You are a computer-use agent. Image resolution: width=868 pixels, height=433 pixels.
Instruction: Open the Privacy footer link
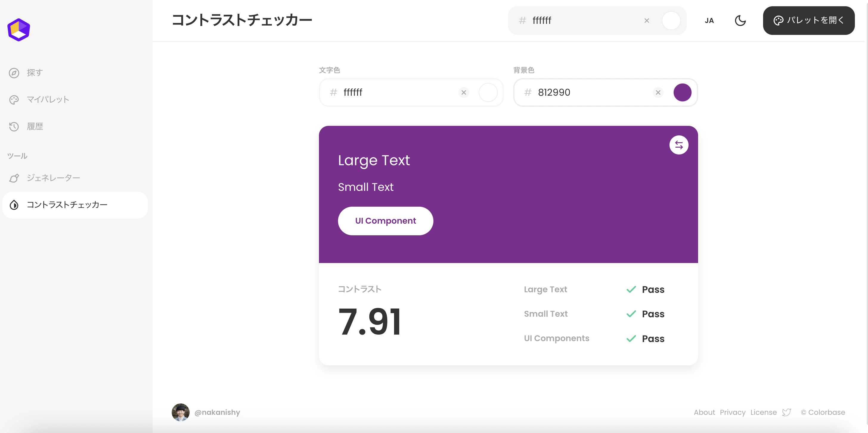733,412
